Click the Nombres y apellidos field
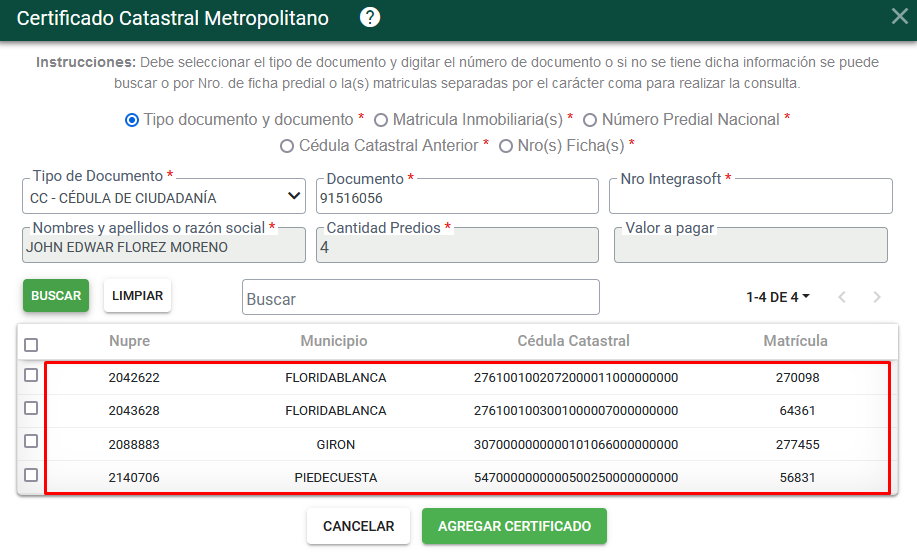The image size is (917, 556). [x=164, y=246]
